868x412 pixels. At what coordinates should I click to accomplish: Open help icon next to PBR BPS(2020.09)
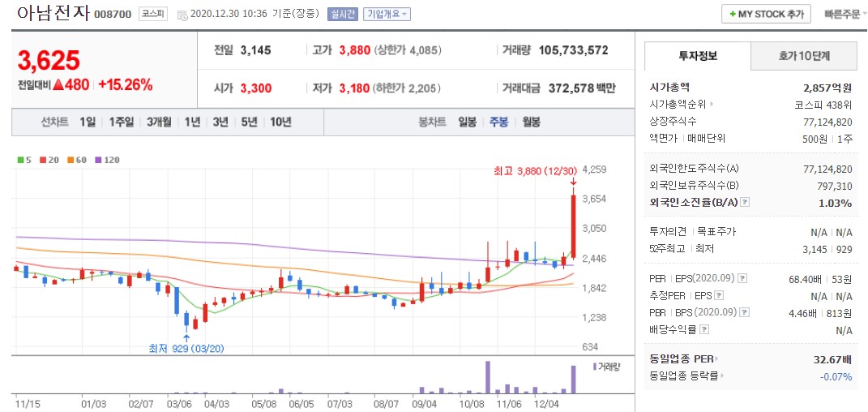point(743,312)
